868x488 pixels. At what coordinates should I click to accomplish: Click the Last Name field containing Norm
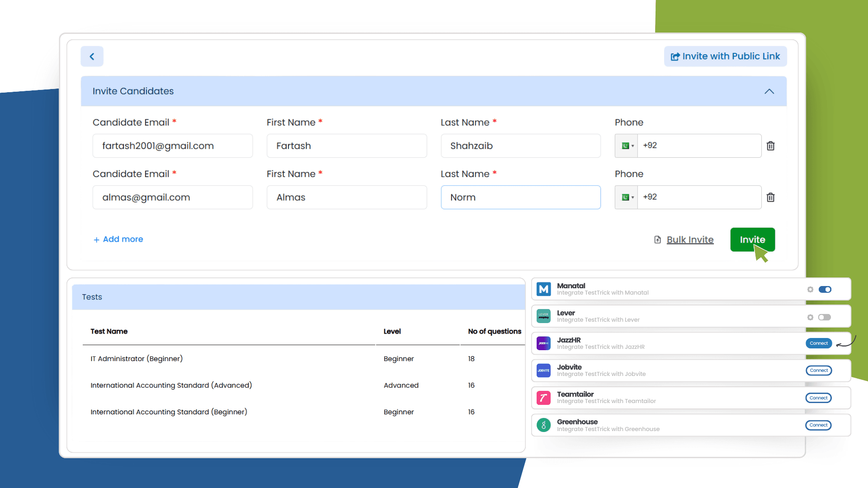click(520, 197)
